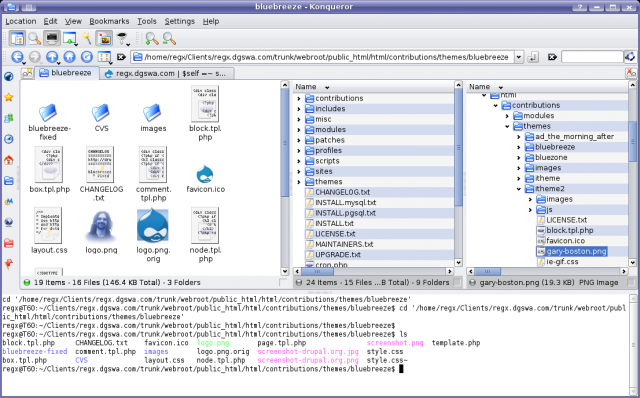Expand the sites folder arrow
This screenshot has width=640, height=398.
pyautogui.click(x=299, y=171)
